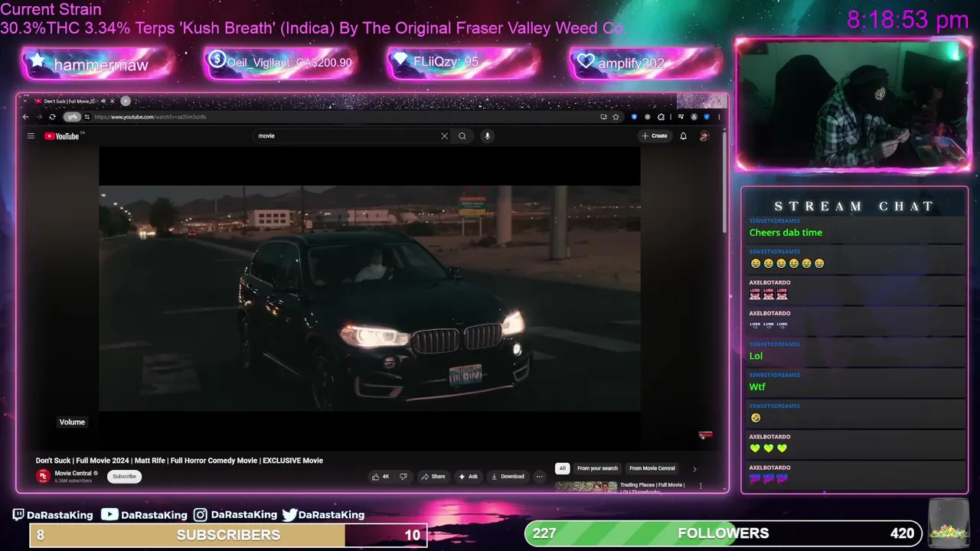
Task: Open Movie Central channel avatar
Action: (x=43, y=476)
